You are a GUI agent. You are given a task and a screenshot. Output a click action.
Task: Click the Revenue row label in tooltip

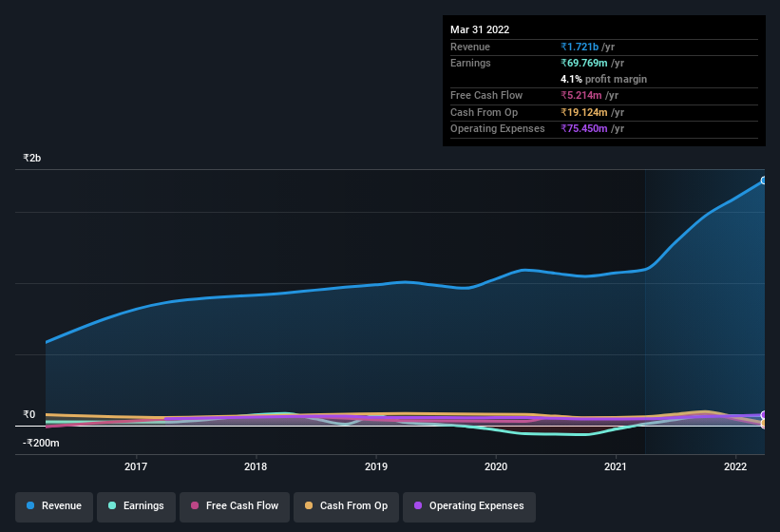(x=470, y=47)
